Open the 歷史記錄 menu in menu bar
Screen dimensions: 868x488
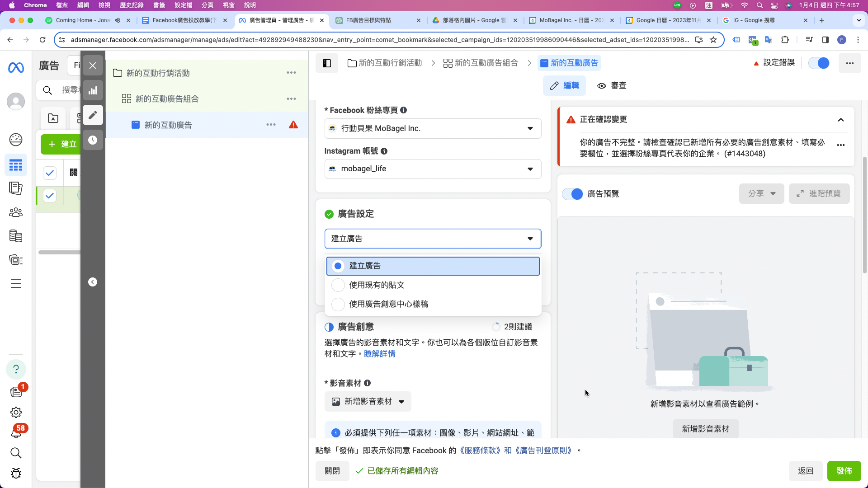pyautogui.click(x=132, y=5)
